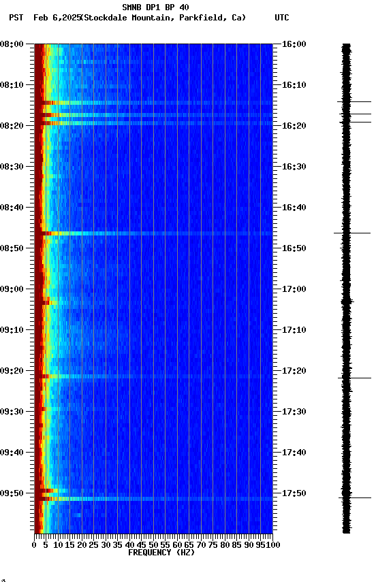Click the spectrogram event band near 08:17
Image resolution: width=376 pixels, height=588 pixels.
click(x=153, y=115)
